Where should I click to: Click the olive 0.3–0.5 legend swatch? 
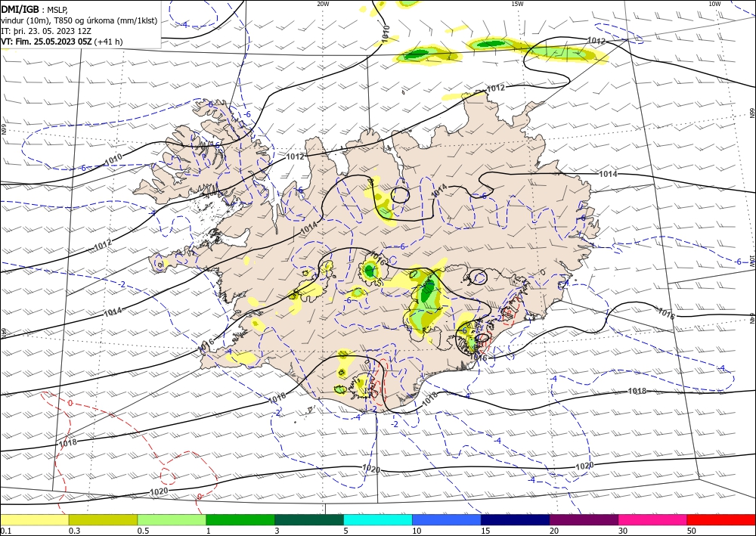pyautogui.click(x=103, y=519)
